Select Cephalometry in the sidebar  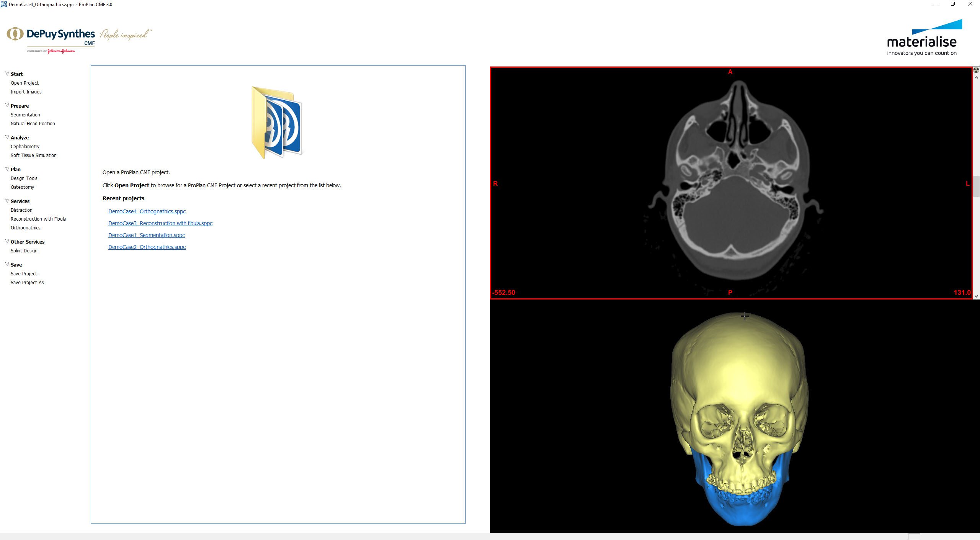(x=25, y=147)
